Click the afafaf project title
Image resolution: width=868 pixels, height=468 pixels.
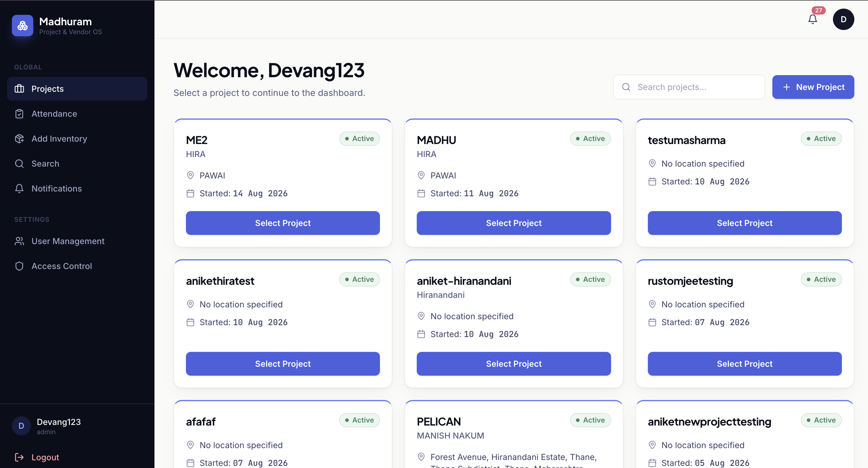pyautogui.click(x=201, y=422)
